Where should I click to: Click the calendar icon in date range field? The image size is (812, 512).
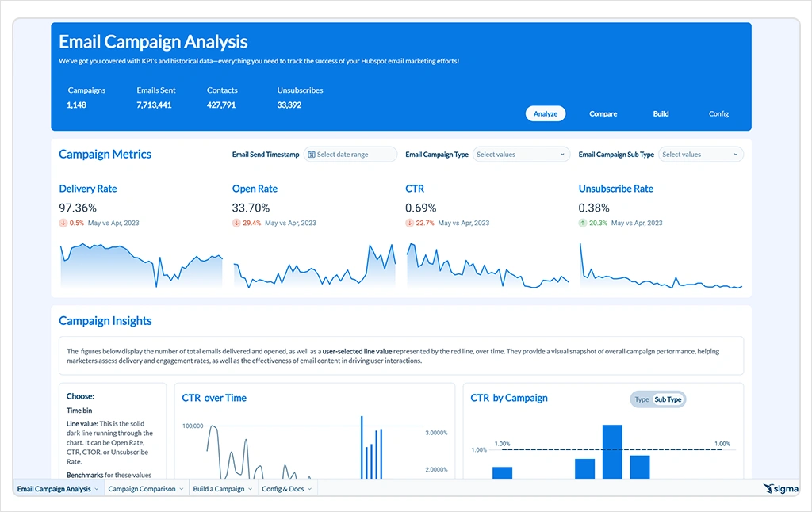pyautogui.click(x=311, y=155)
